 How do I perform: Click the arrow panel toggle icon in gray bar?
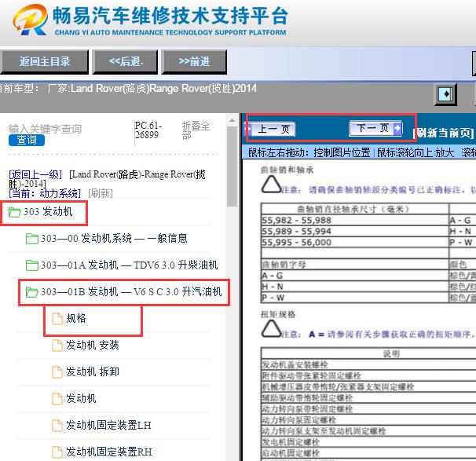point(445,94)
